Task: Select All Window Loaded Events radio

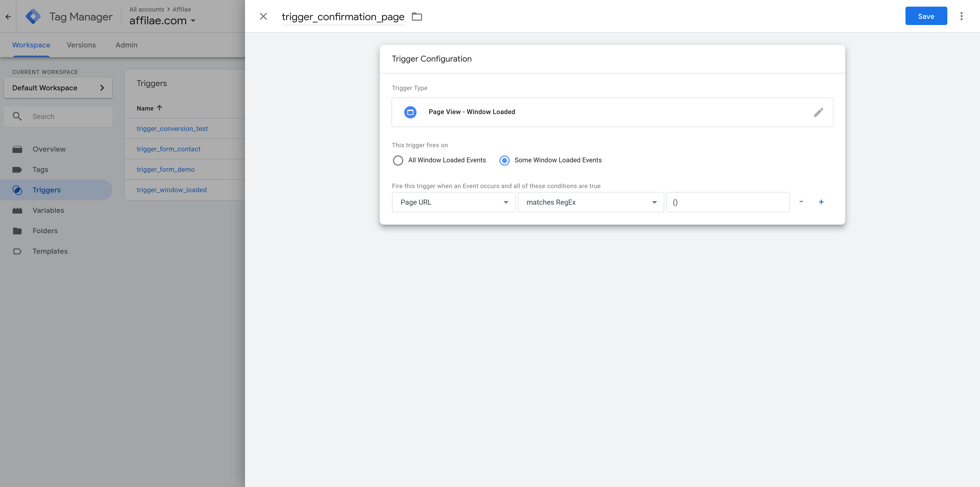Action: pyautogui.click(x=398, y=161)
